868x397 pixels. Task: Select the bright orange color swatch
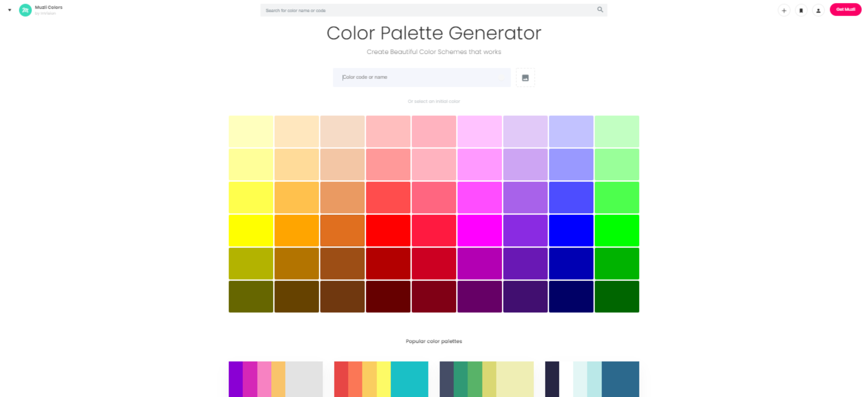[x=296, y=230]
